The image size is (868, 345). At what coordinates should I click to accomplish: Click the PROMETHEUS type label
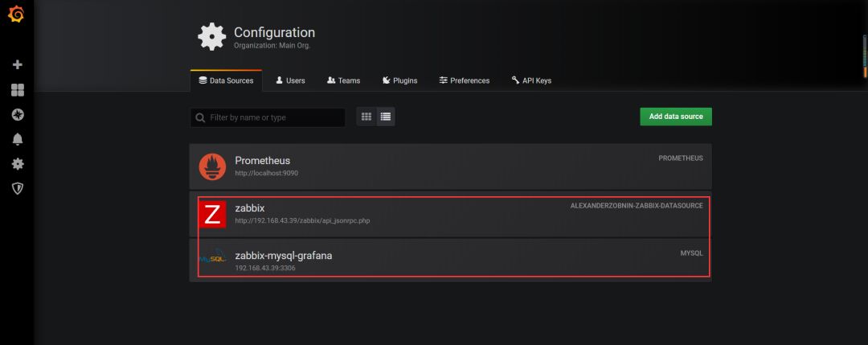click(681, 158)
